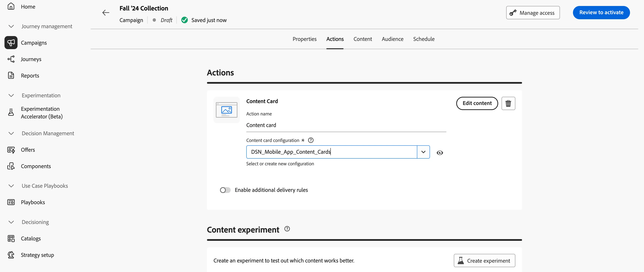The image size is (644, 272).
Task: Click the Action name input field
Action: tap(346, 125)
